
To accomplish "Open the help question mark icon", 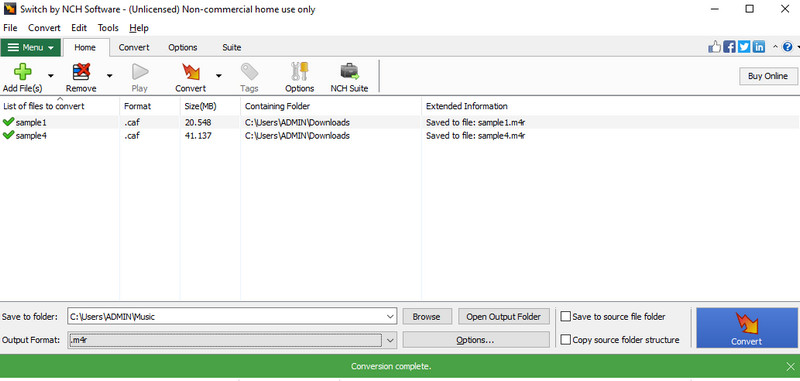I will pyautogui.click(x=787, y=47).
